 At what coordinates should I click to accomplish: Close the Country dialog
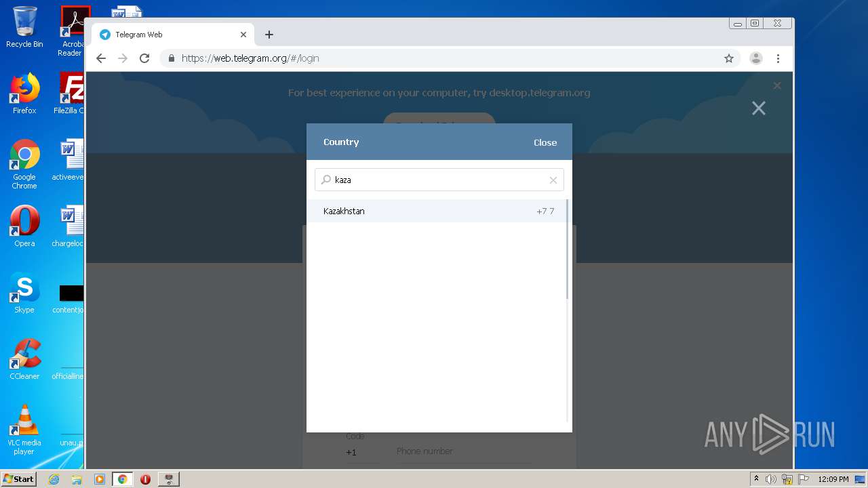[x=545, y=142]
